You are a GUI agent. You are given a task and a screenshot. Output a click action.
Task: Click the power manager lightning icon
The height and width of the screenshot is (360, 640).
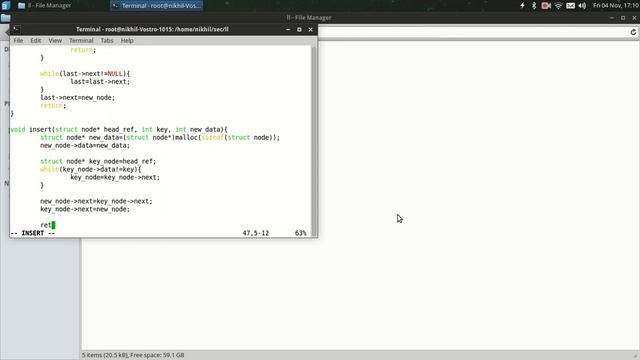(522, 5)
